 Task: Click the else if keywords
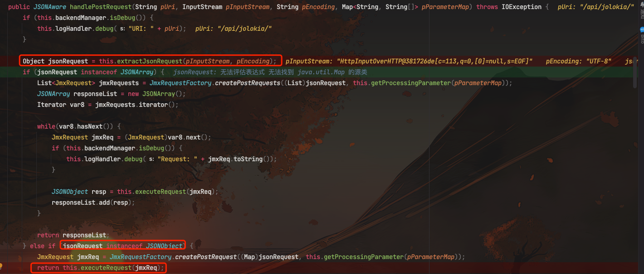click(x=43, y=246)
